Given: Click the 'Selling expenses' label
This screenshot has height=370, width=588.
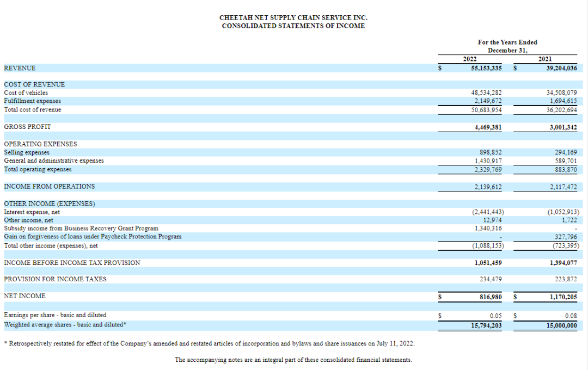Looking at the screenshot, I should point(27,152).
